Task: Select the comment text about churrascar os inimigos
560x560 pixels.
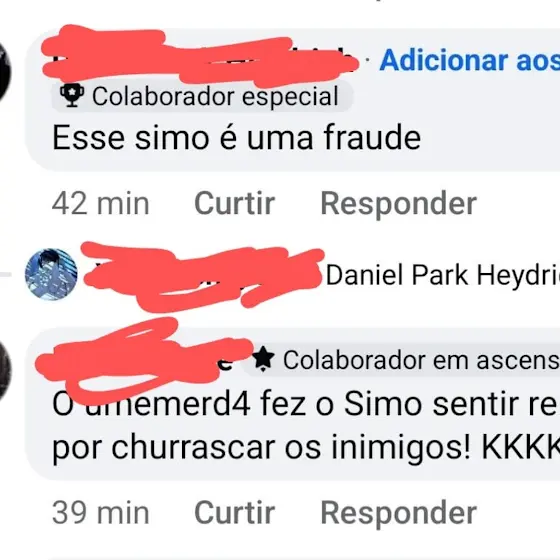Action: [306, 425]
